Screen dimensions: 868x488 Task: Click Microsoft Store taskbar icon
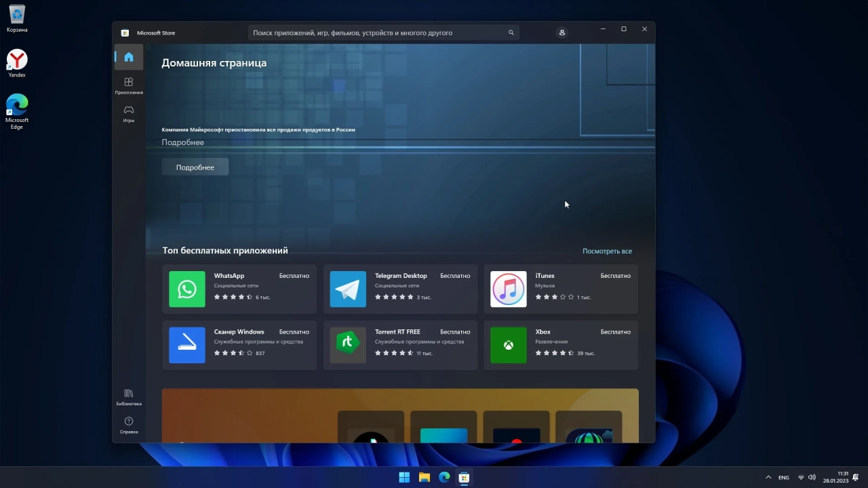(464, 477)
